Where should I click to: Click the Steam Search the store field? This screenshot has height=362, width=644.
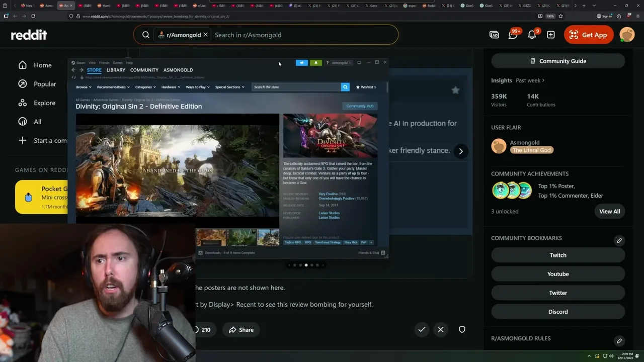296,87
